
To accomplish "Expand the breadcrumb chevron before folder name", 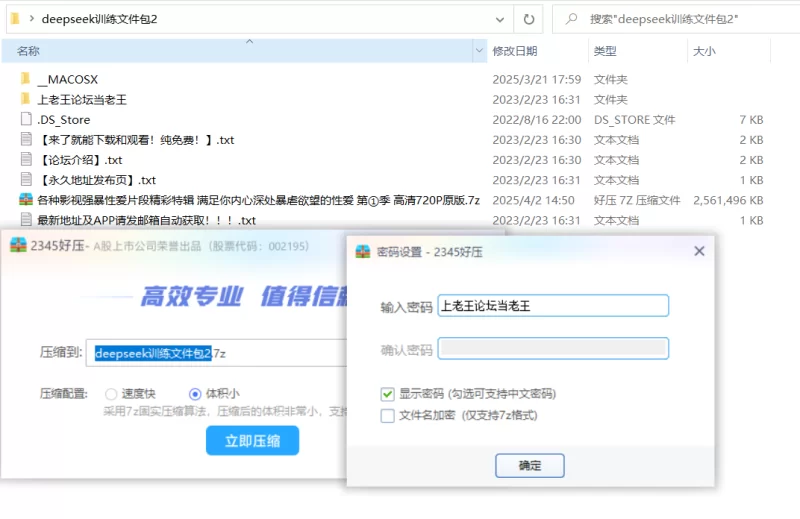I will coord(32,19).
